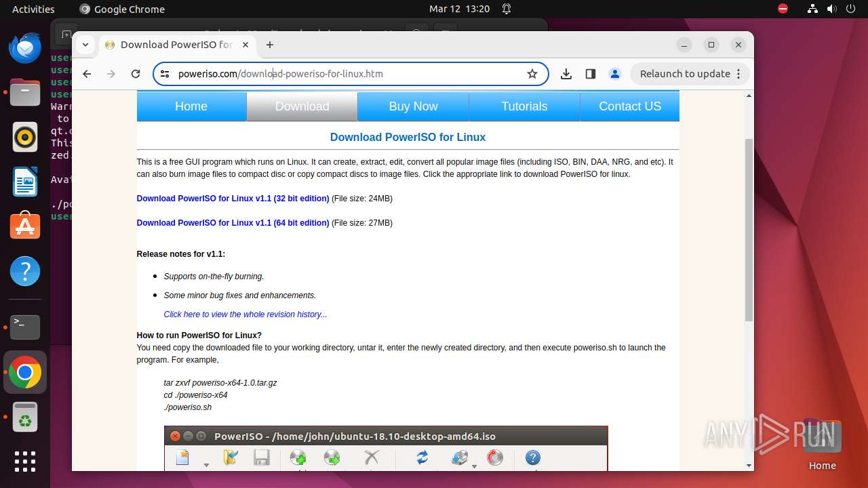Bookmark this page with the star icon
Viewport: 868px width, 488px height.
click(x=532, y=74)
